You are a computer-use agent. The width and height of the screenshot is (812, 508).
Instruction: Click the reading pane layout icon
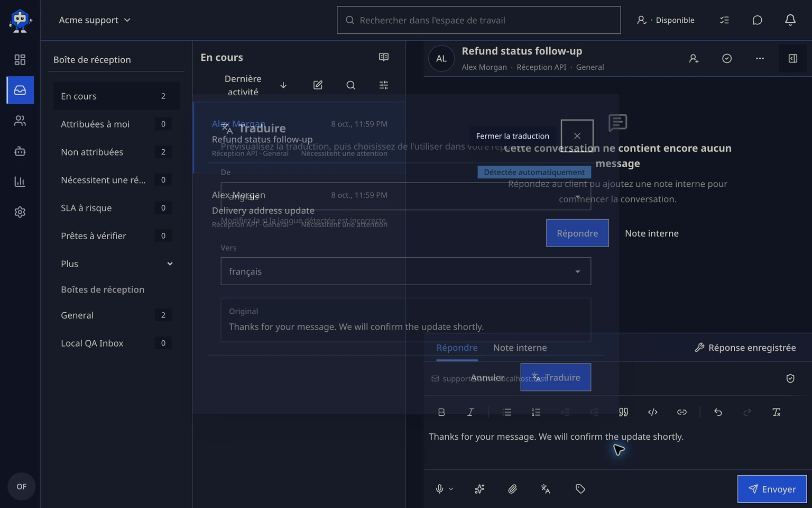(x=384, y=57)
